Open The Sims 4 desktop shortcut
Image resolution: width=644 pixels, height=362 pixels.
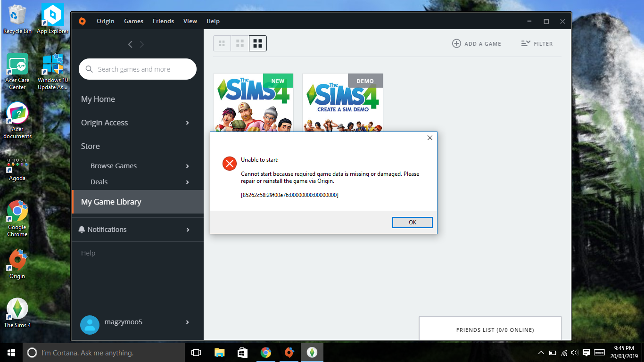[17, 313]
